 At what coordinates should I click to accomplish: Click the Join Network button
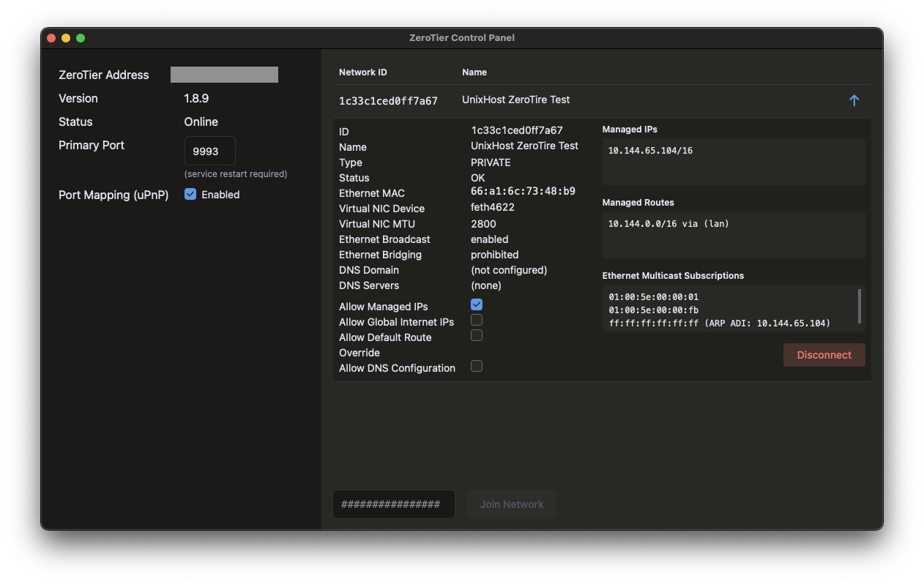tap(511, 504)
